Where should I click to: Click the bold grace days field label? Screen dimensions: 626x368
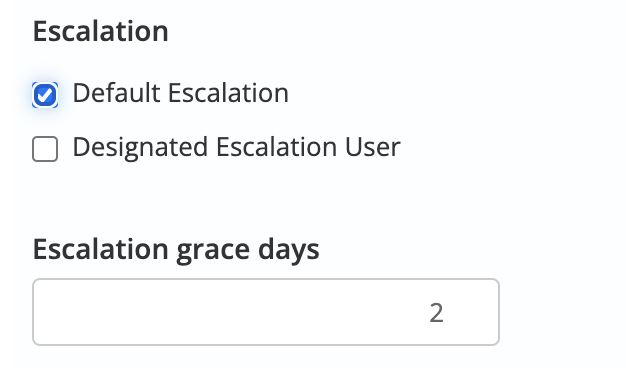point(176,250)
